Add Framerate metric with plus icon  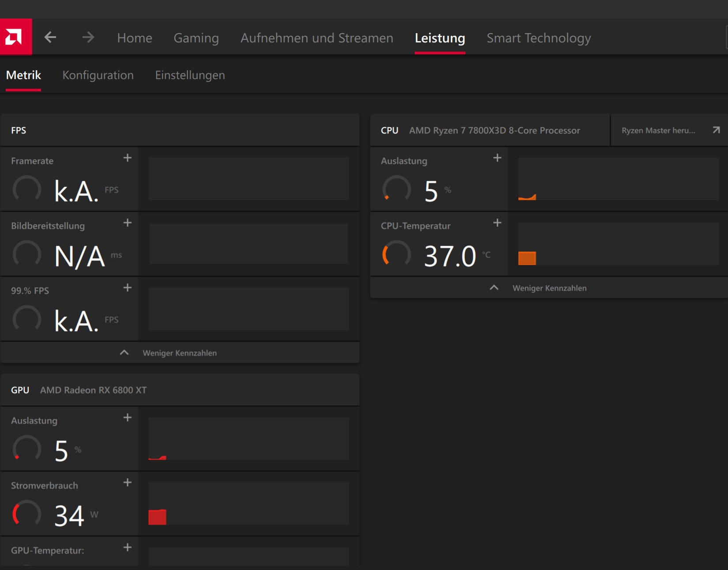pyautogui.click(x=128, y=158)
